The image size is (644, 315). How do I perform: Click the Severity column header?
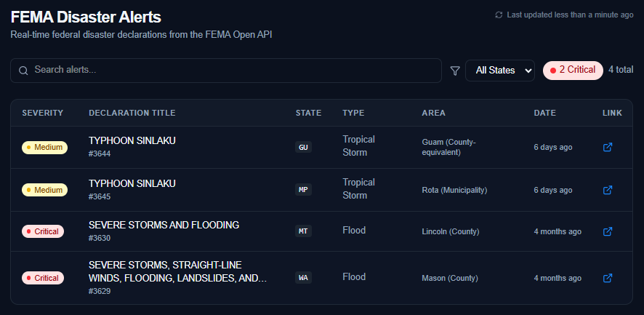tap(43, 113)
